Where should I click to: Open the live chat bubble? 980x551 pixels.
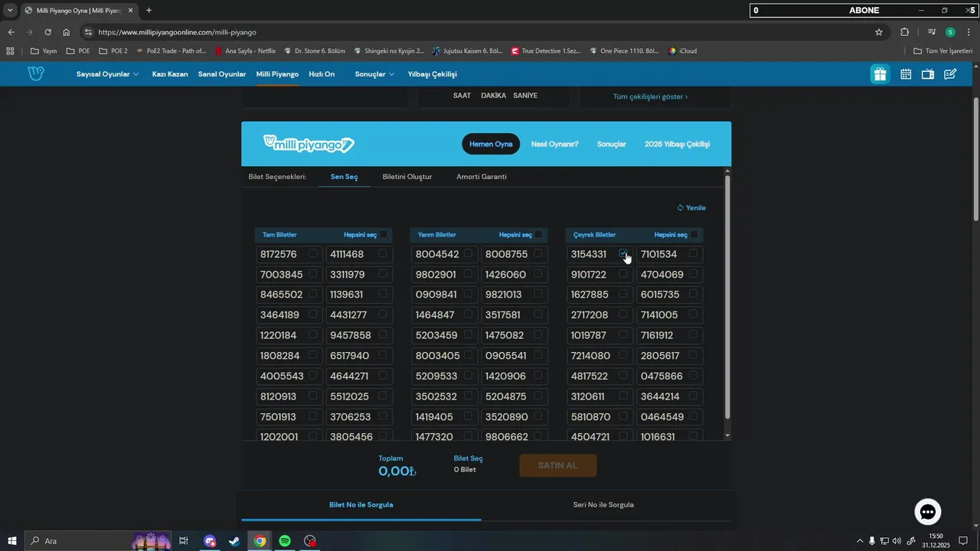pos(928,512)
